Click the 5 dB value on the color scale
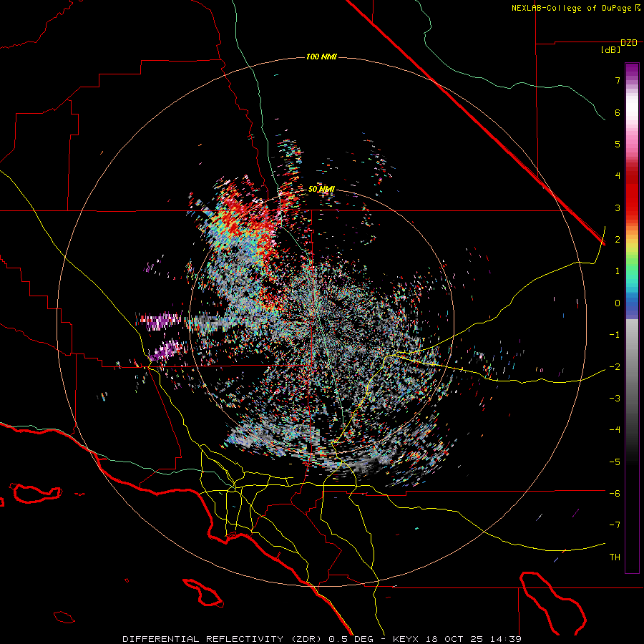This screenshot has height=644, width=644. click(618, 144)
